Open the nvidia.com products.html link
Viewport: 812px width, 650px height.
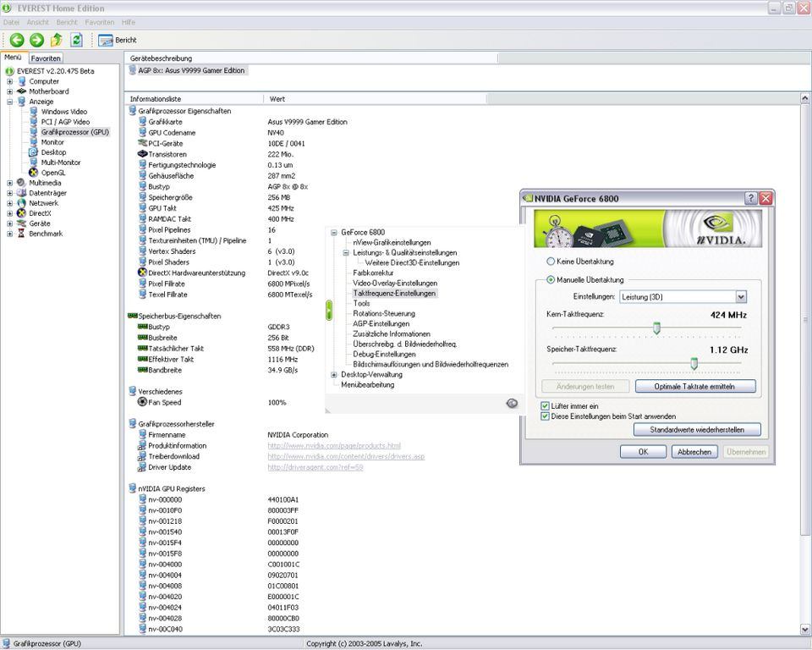(x=334, y=446)
